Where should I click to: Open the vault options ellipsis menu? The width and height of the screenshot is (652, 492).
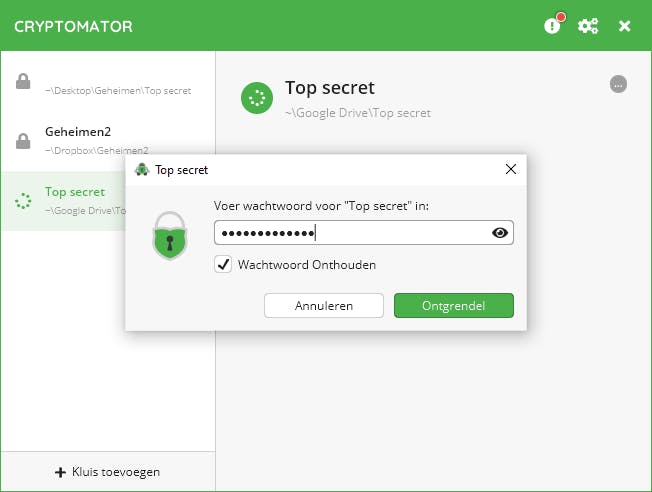619,85
